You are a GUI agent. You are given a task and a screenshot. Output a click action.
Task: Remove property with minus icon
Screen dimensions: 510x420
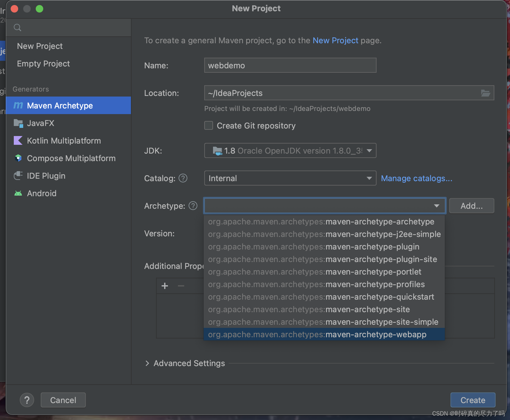(181, 286)
